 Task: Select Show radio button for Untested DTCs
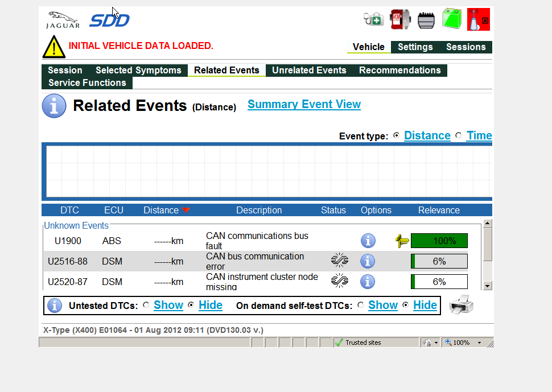pos(146,306)
